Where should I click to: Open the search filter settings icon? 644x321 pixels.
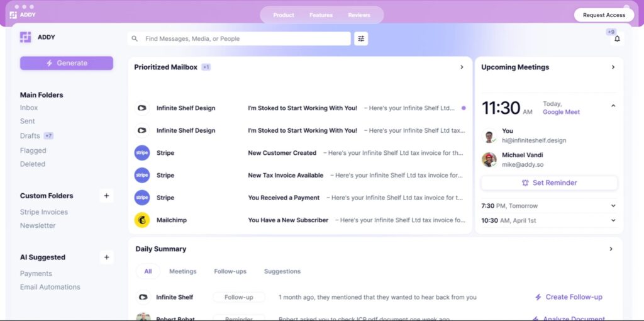pos(361,39)
